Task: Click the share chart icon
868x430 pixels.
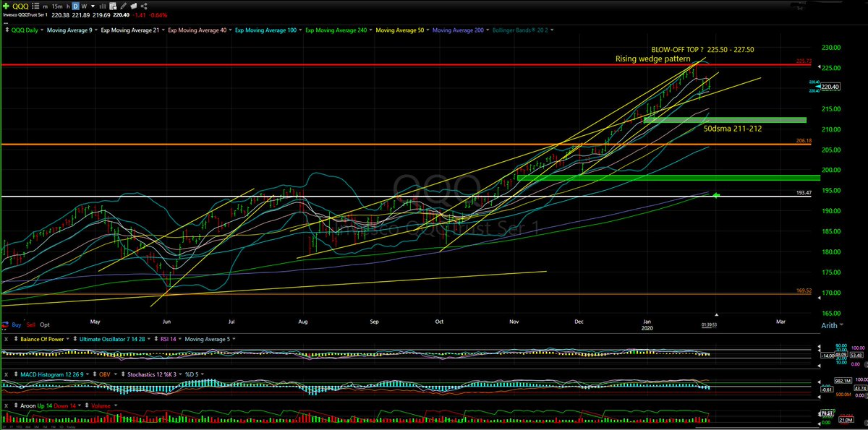Action: [144, 7]
